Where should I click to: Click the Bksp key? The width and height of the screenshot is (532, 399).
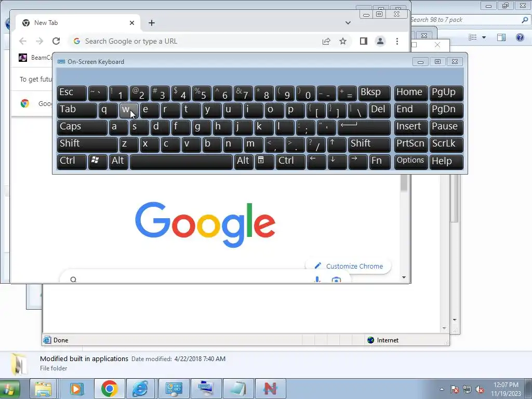pyautogui.click(x=375, y=93)
